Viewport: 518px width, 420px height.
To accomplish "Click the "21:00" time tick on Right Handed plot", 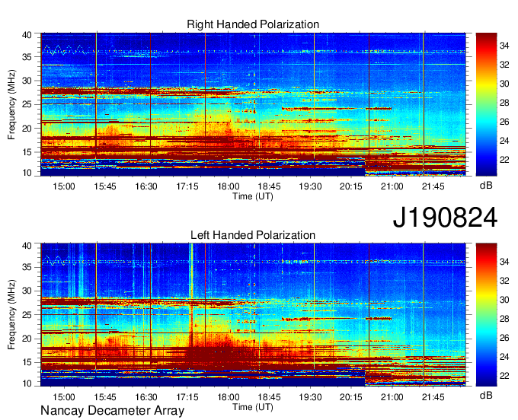I will pyautogui.click(x=392, y=186).
